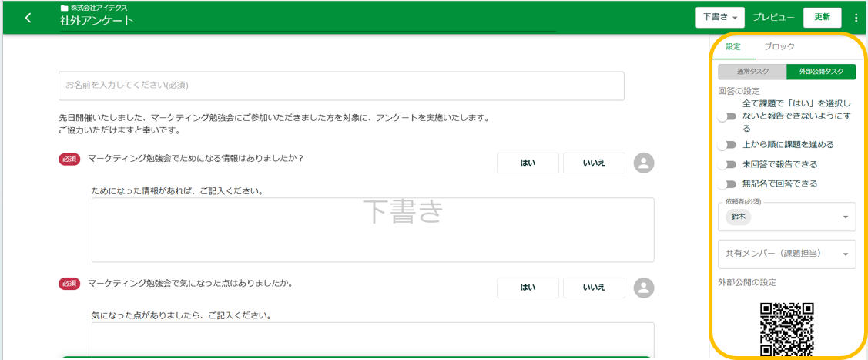
Task: Select the 通常タスク tab
Action: 752,72
